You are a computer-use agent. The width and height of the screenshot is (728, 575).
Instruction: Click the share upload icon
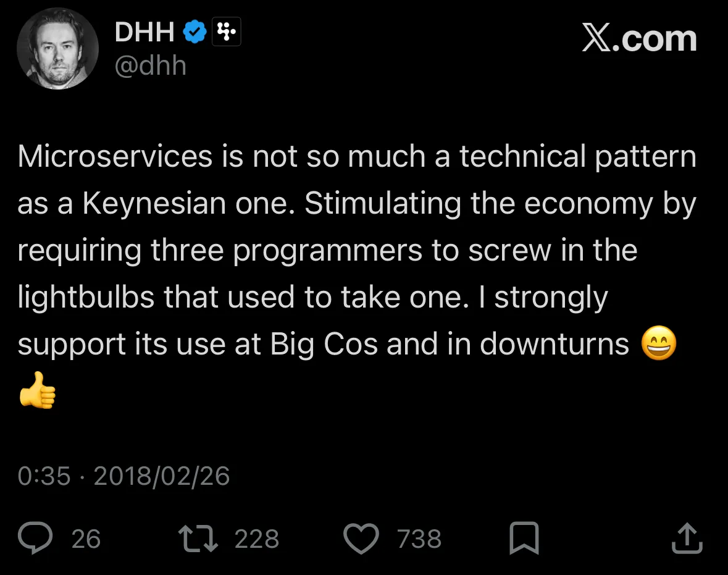[x=687, y=538]
